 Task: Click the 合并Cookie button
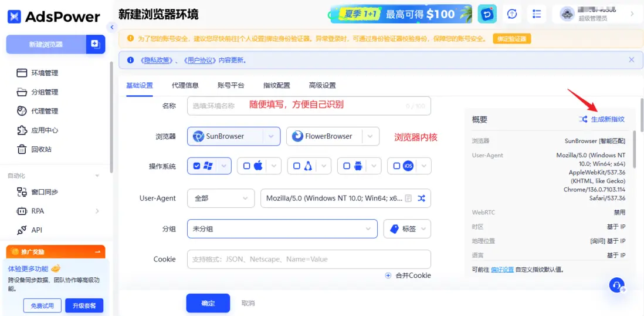click(408, 275)
